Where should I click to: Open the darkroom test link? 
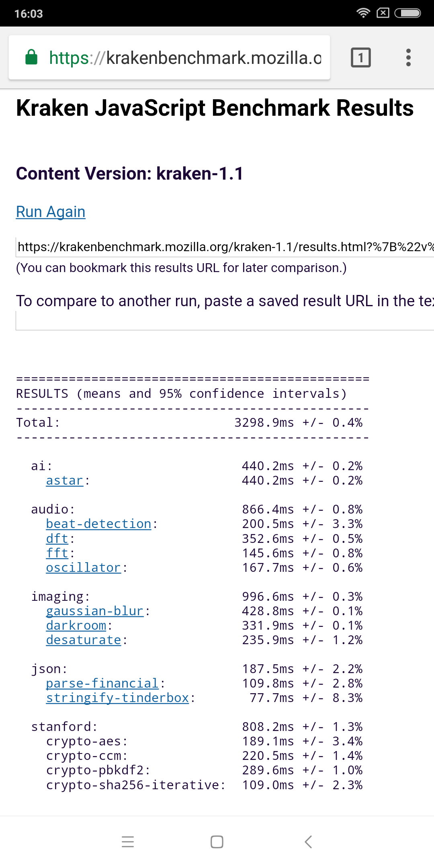pos(76,626)
